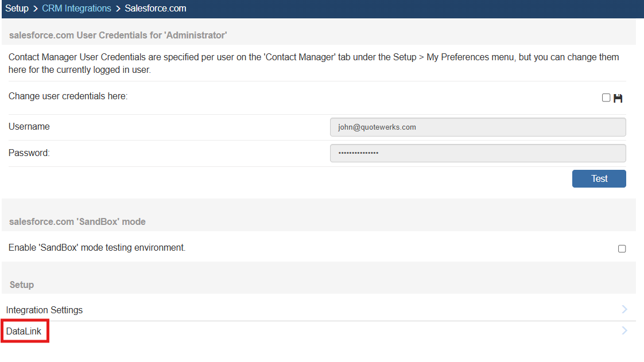
Task: Enable the 'Change user credentials here' checkbox
Action: click(606, 98)
